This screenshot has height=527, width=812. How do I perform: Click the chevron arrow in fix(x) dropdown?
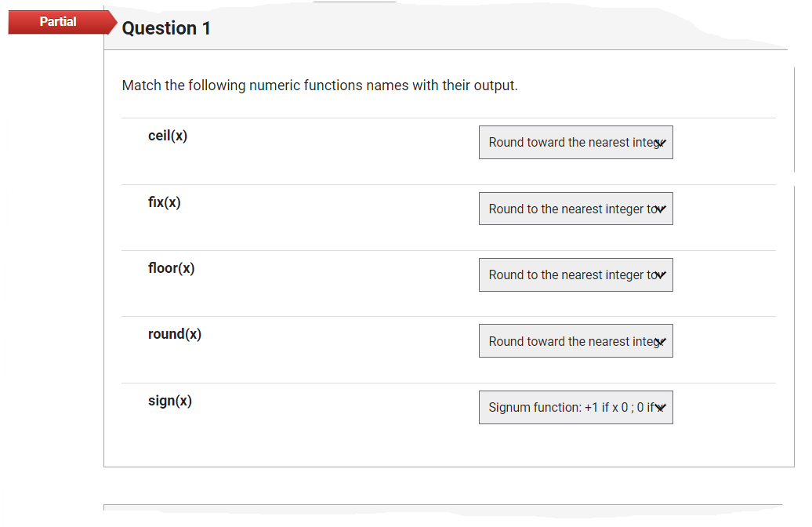(x=660, y=209)
